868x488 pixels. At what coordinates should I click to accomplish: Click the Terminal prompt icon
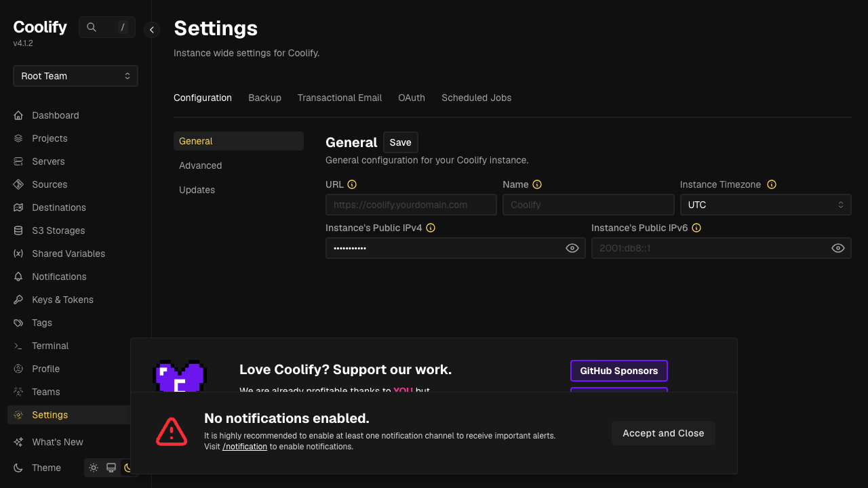(18, 346)
